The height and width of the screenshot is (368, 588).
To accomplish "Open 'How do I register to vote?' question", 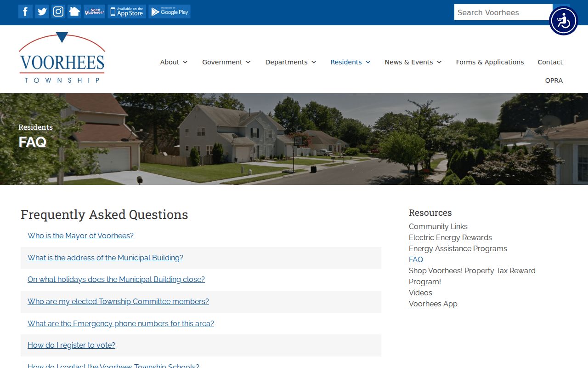I will coord(71,345).
